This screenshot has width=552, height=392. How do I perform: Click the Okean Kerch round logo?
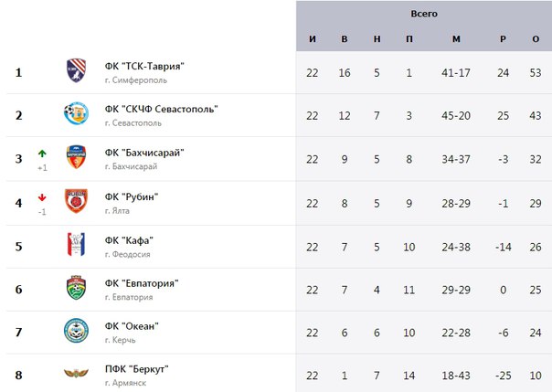pyautogui.click(x=76, y=331)
